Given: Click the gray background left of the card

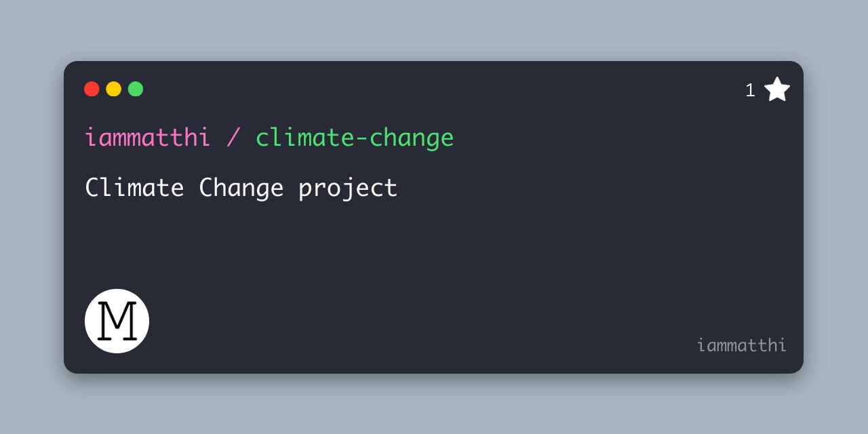Looking at the screenshot, I should (32, 217).
